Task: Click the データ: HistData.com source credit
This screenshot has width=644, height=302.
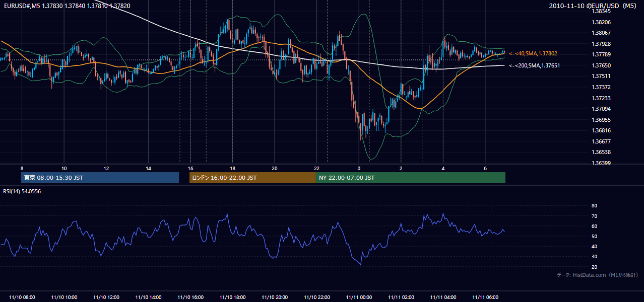Action: pos(598,275)
